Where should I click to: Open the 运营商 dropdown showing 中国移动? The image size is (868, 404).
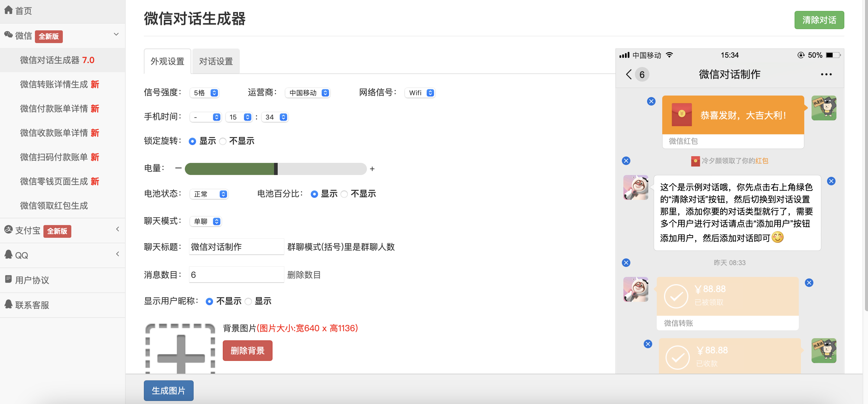308,93
